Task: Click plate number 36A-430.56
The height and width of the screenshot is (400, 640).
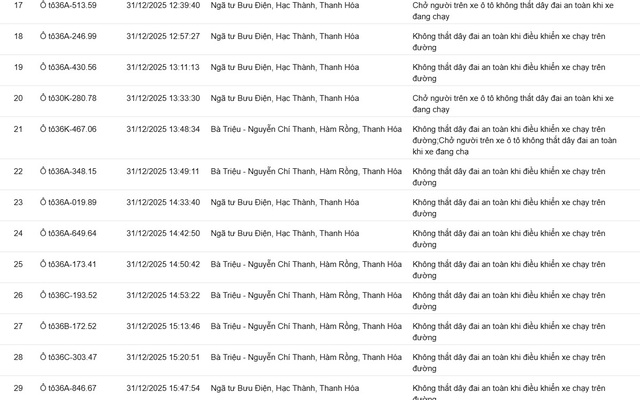Action: [68, 67]
